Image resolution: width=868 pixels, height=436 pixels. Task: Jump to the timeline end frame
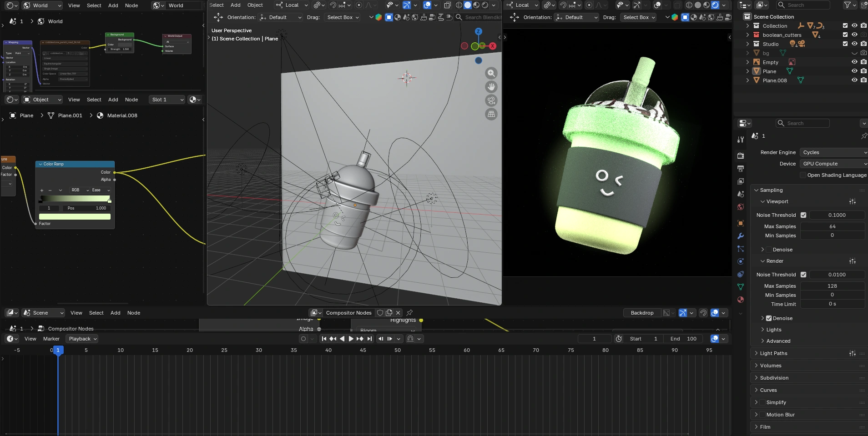click(x=369, y=339)
